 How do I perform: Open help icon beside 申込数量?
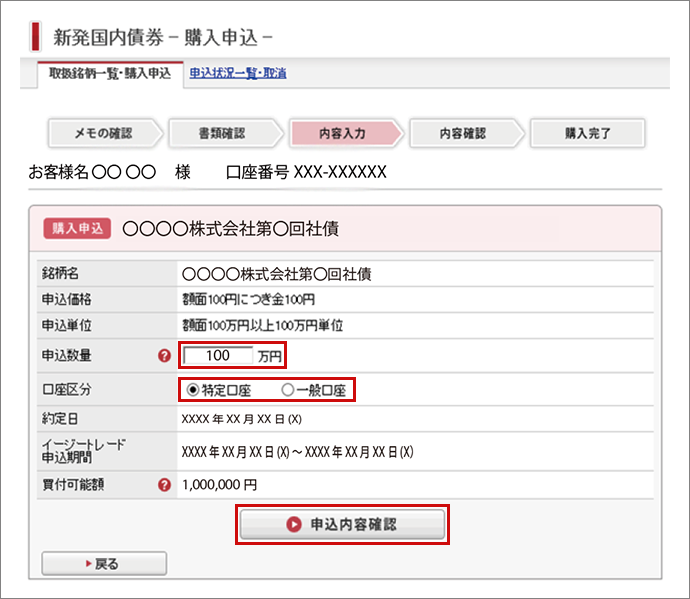[164, 356]
